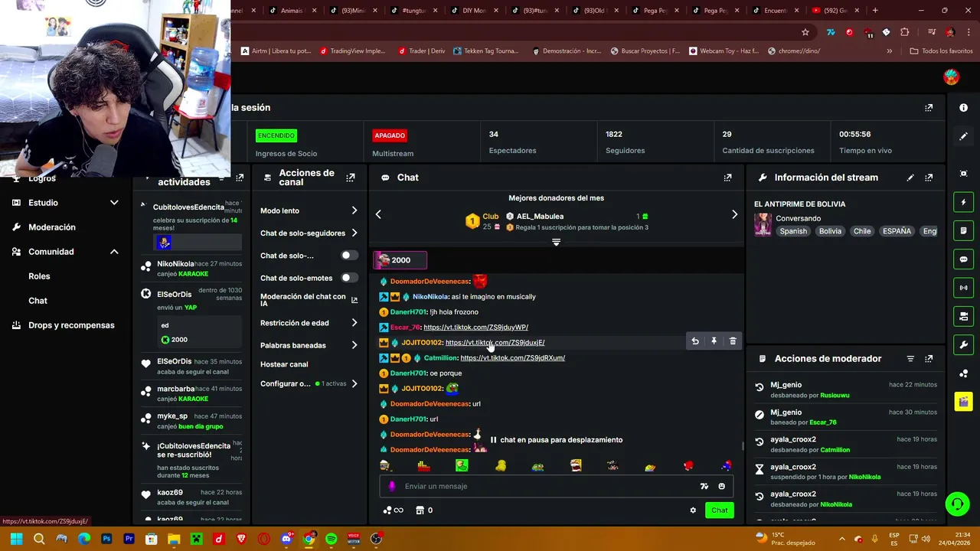
Task: Open Hostear canal action
Action: [x=284, y=364]
